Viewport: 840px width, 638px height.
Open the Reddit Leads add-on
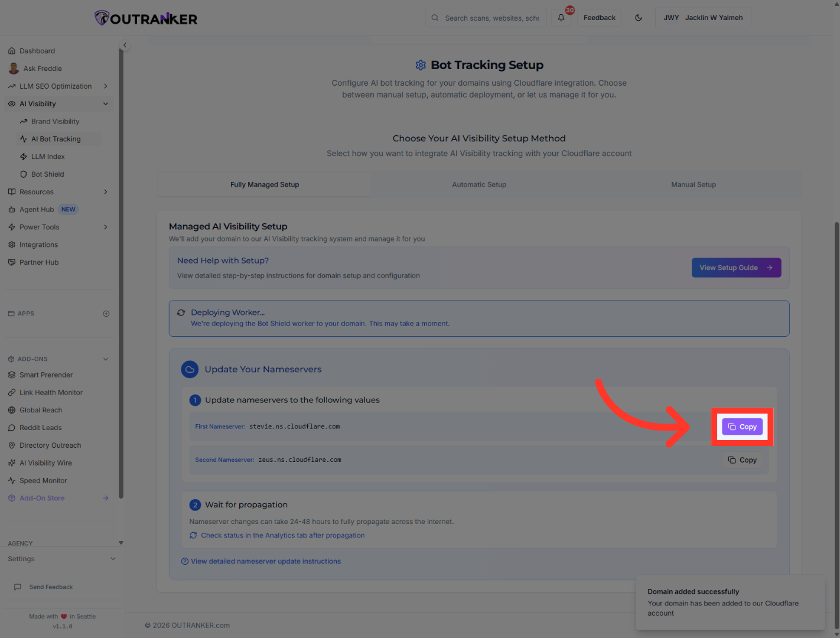[41, 427]
